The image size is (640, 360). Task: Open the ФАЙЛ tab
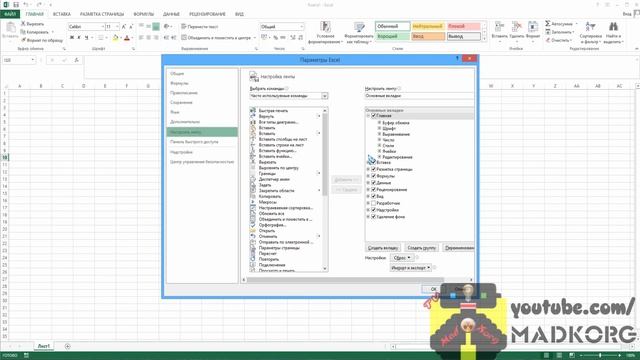pos(10,14)
